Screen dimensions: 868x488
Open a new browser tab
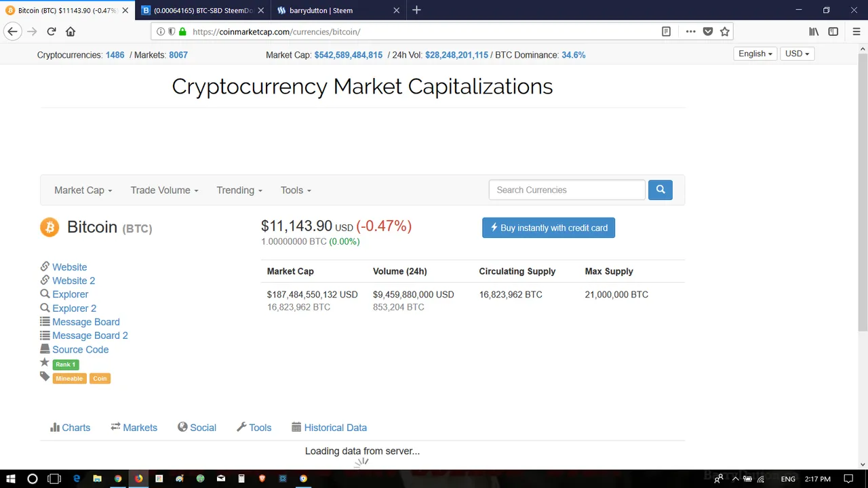(x=416, y=10)
